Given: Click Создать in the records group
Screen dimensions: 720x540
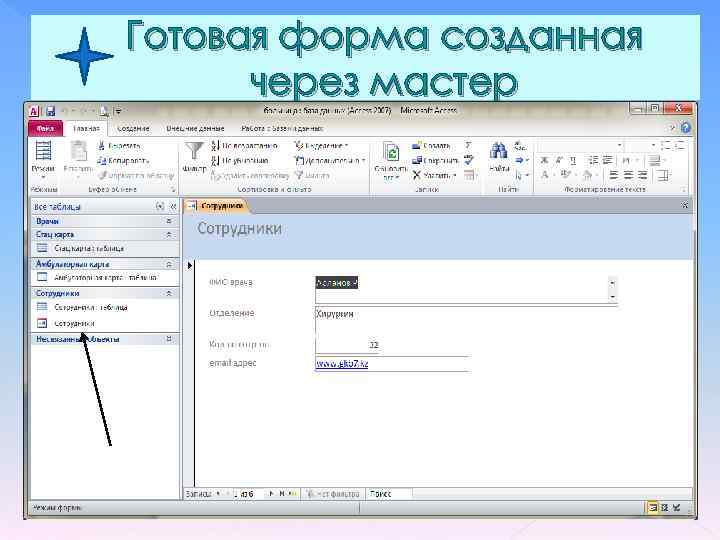Looking at the screenshot, I should 431,146.
